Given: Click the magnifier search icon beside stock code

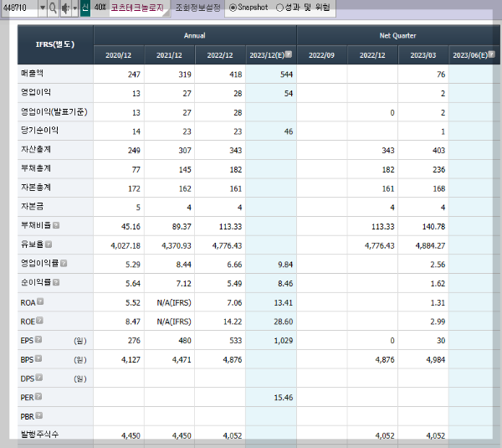Looking at the screenshot, I should pyautogui.click(x=54, y=8).
